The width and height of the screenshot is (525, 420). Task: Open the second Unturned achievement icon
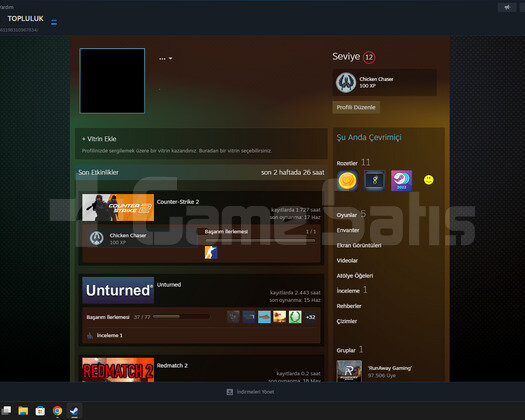click(249, 317)
